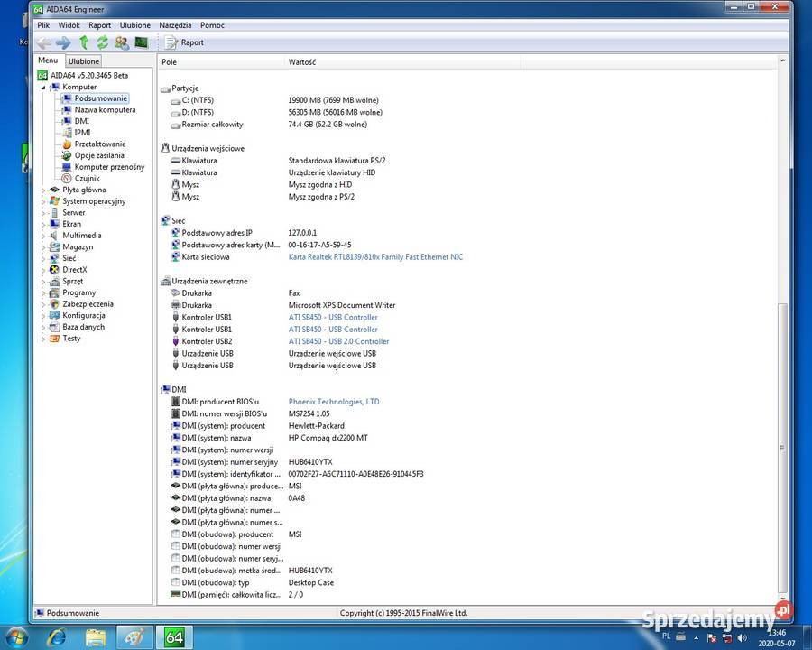This screenshot has width=812, height=650.
Task: Collapse the Komputer tree node
Action: [x=43, y=88]
